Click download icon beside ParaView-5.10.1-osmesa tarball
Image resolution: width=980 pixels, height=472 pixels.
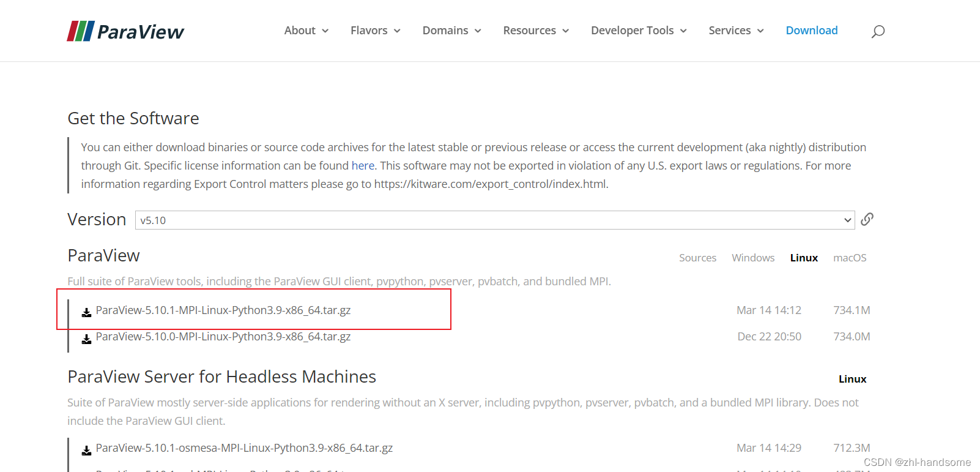[87, 450]
